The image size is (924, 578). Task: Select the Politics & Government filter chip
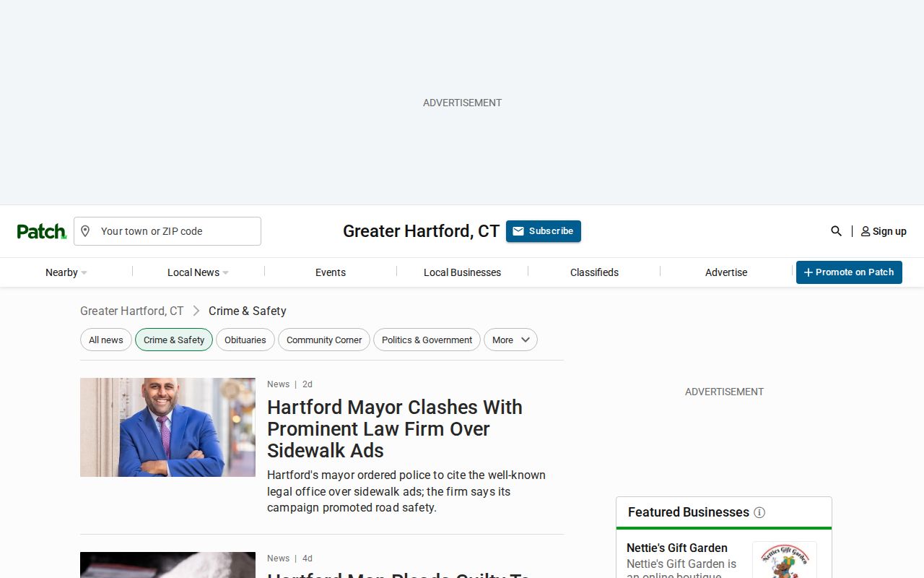427,340
